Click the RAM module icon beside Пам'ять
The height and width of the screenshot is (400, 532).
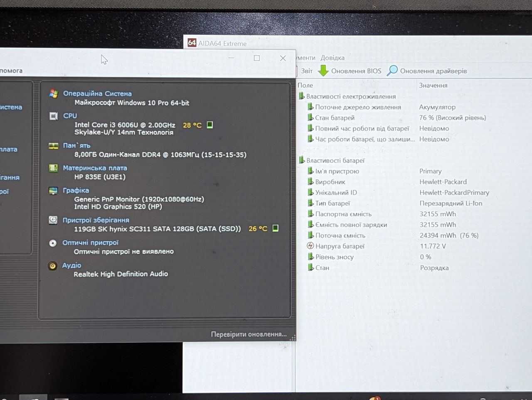[54, 146]
